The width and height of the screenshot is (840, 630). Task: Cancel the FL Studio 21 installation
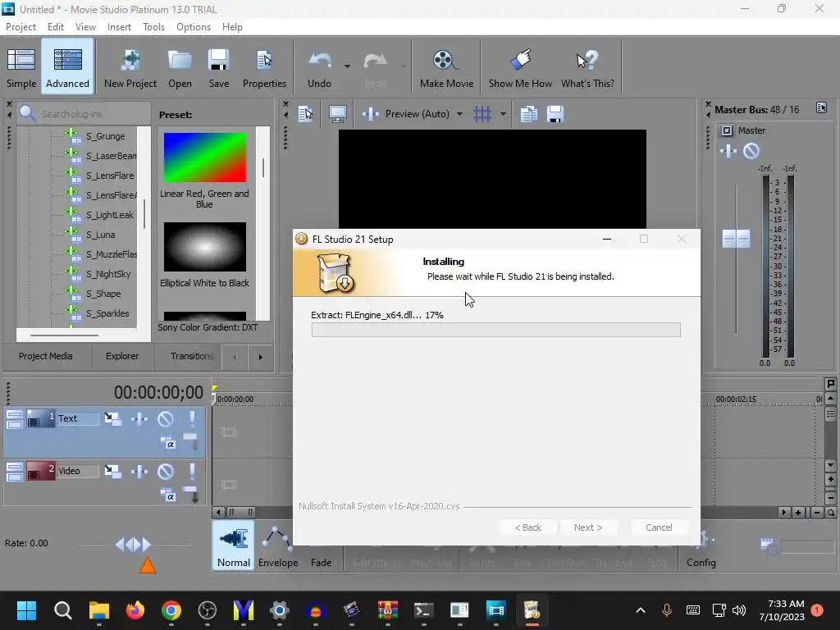[x=659, y=527]
